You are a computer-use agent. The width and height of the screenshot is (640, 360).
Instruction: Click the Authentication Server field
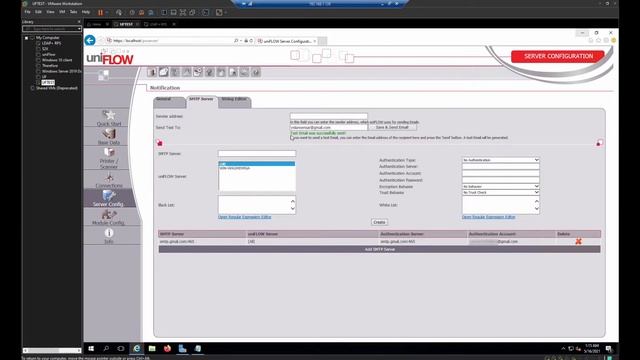(x=500, y=167)
